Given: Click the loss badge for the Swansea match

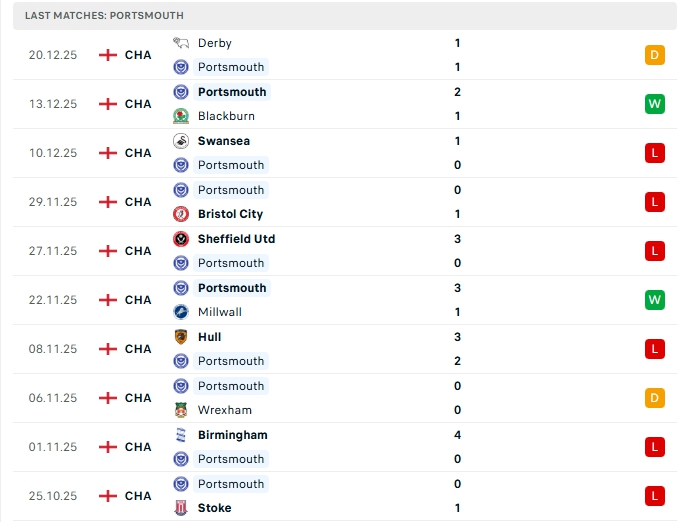Looking at the screenshot, I should coord(655,153).
